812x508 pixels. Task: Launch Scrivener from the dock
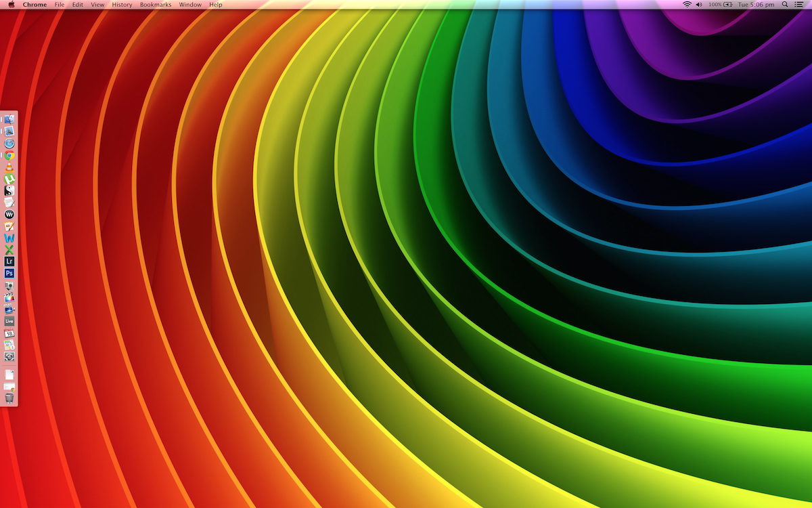pos(9,191)
